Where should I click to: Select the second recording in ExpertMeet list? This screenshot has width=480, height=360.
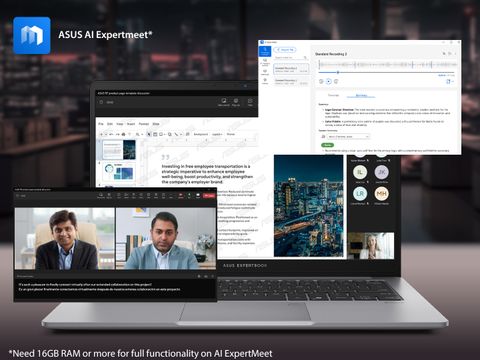[291, 81]
